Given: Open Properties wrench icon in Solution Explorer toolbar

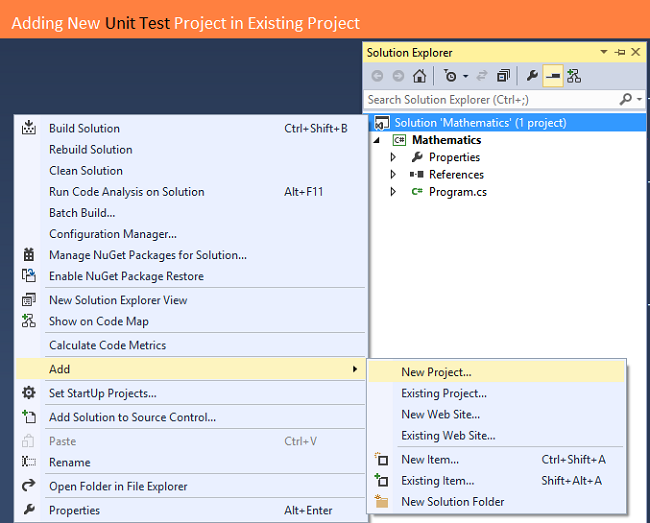Looking at the screenshot, I should point(532,76).
